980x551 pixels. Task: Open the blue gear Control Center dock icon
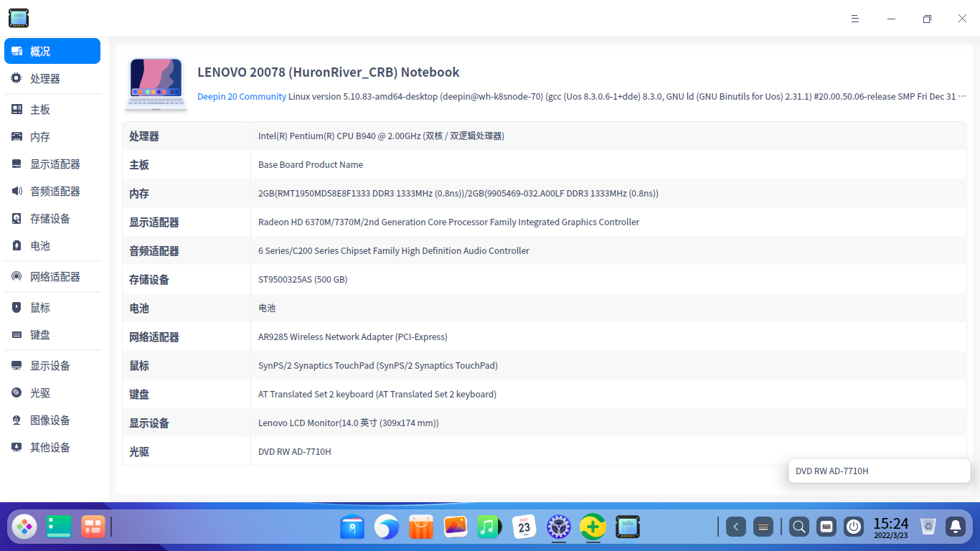click(x=559, y=527)
